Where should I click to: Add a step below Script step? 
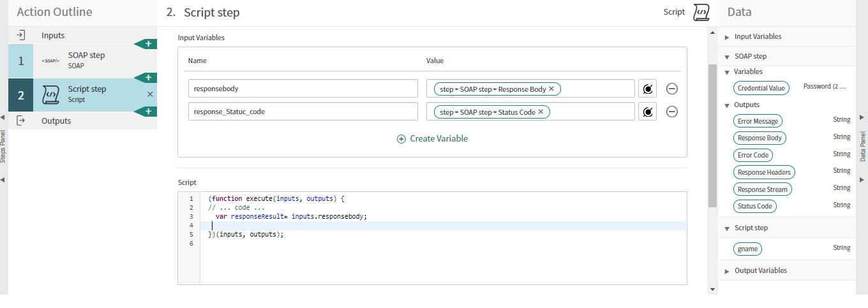pyautogui.click(x=148, y=112)
